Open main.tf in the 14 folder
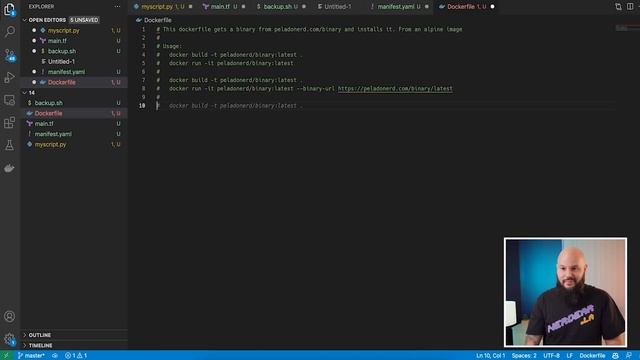 pos(74,124)
